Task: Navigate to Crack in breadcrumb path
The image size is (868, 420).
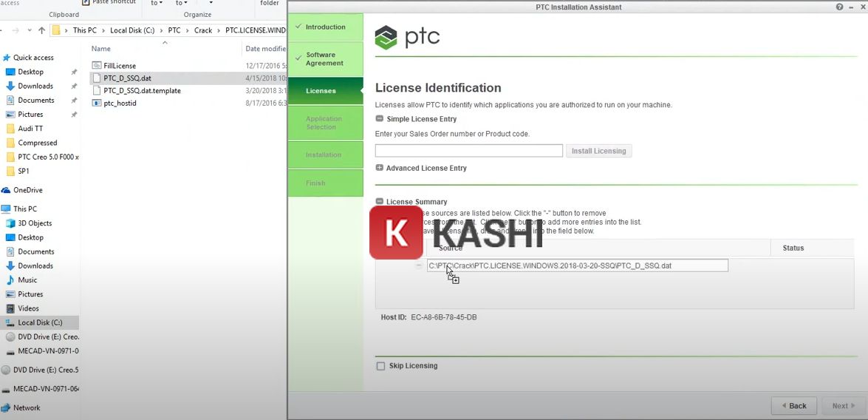Action: coord(203,30)
